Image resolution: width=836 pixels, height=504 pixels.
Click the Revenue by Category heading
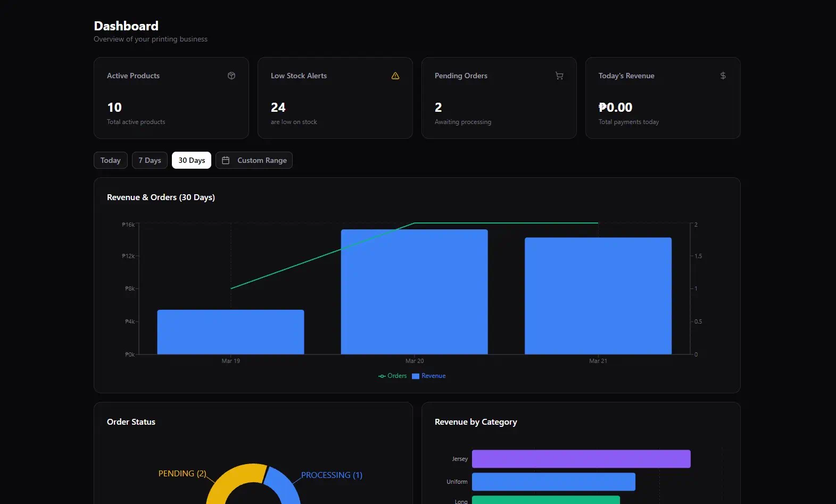[x=476, y=422]
